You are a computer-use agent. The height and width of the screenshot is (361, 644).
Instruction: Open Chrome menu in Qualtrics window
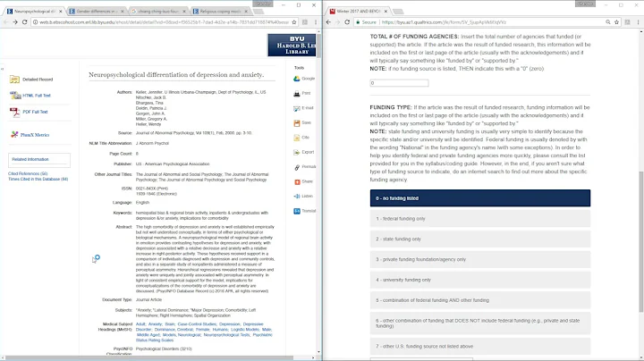(638, 22)
